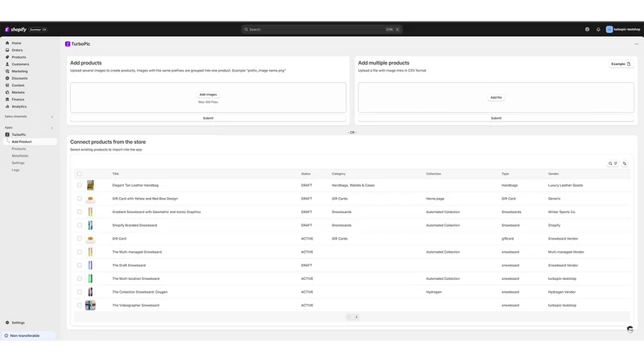Click the Add images button
644x362 pixels.
[208, 94]
